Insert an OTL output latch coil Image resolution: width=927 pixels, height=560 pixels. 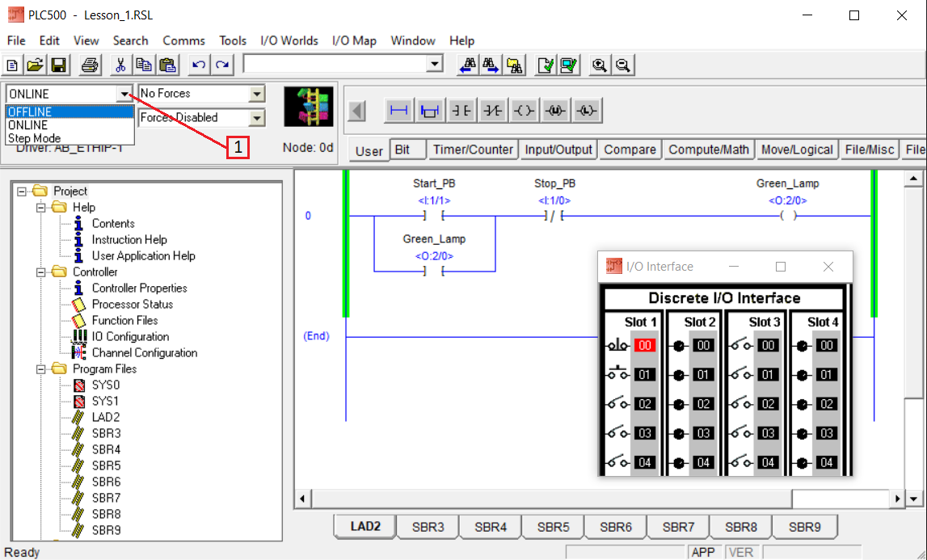coord(587,111)
